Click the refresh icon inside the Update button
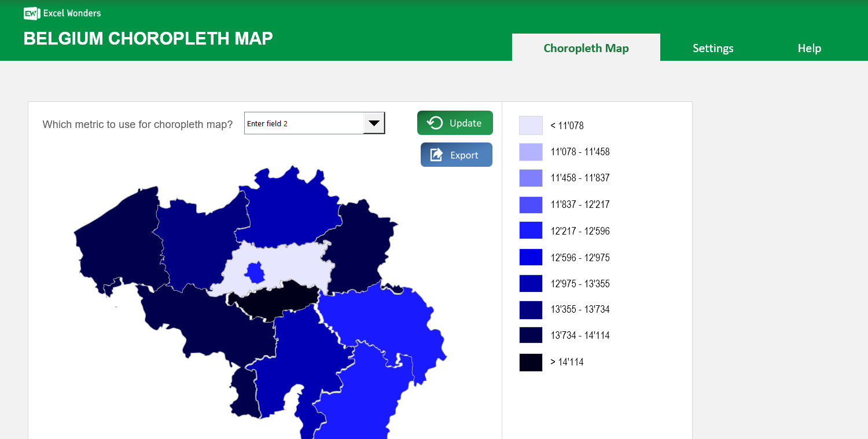 coord(434,123)
